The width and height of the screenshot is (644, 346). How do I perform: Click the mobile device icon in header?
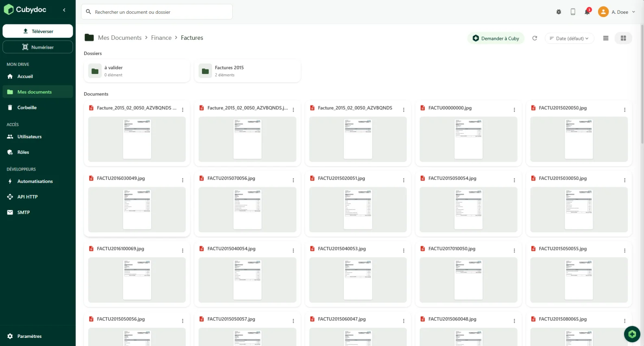tap(573, 12)
